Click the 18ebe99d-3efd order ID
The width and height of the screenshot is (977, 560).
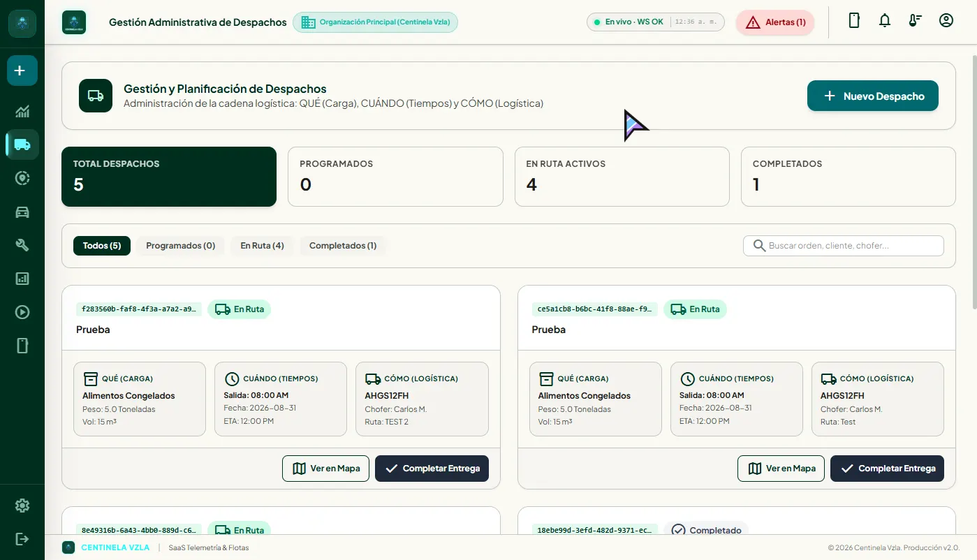tap(594, 530)
